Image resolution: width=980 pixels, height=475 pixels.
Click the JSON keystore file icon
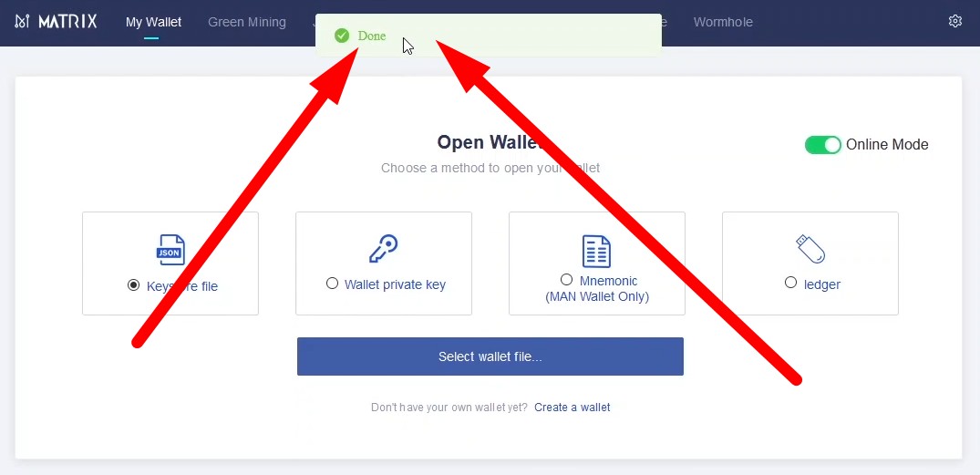tap(170, 250)
